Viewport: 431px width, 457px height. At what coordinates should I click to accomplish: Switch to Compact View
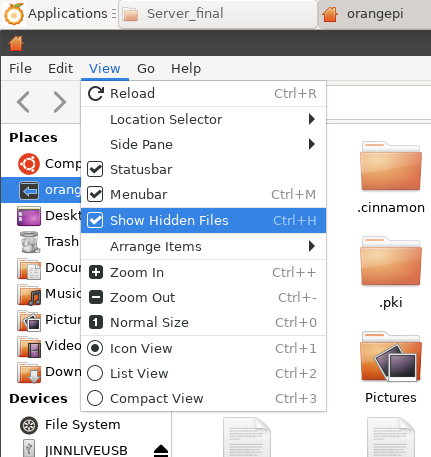pos(203,398)
